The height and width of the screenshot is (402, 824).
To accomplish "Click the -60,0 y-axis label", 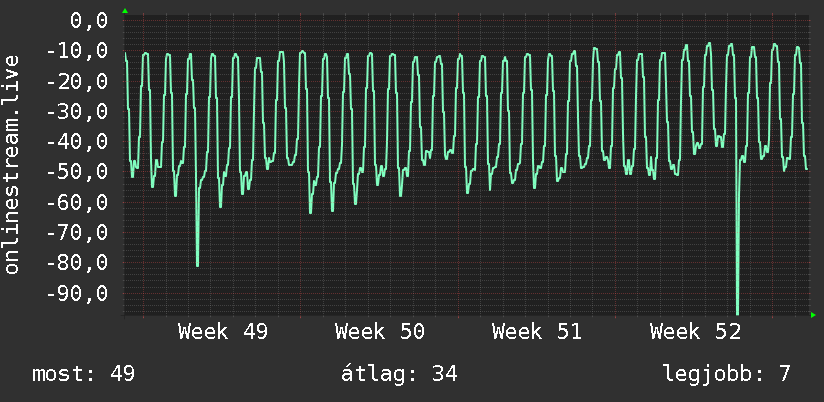I will click(77, 202).
